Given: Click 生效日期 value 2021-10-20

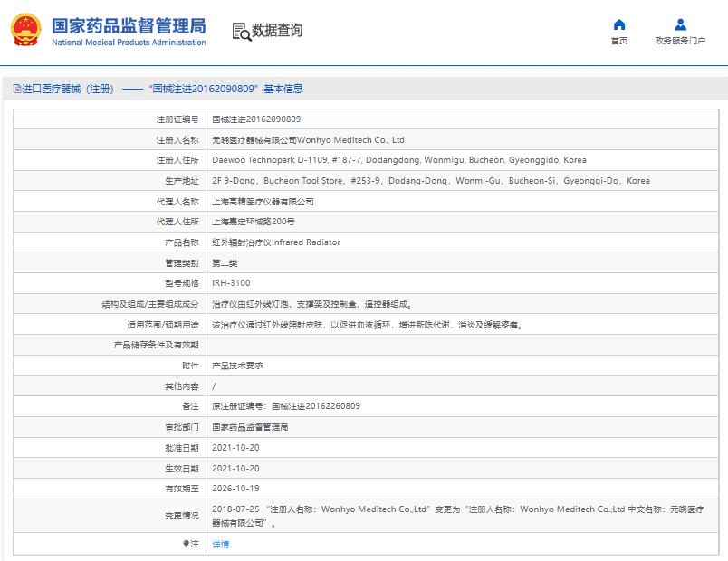Looking at the screenshot, I should coord(235,468).
